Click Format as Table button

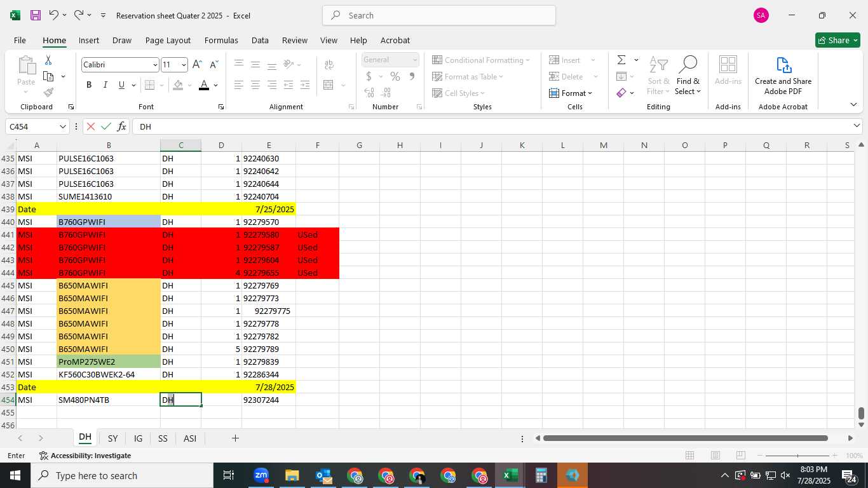coord(468,76)
